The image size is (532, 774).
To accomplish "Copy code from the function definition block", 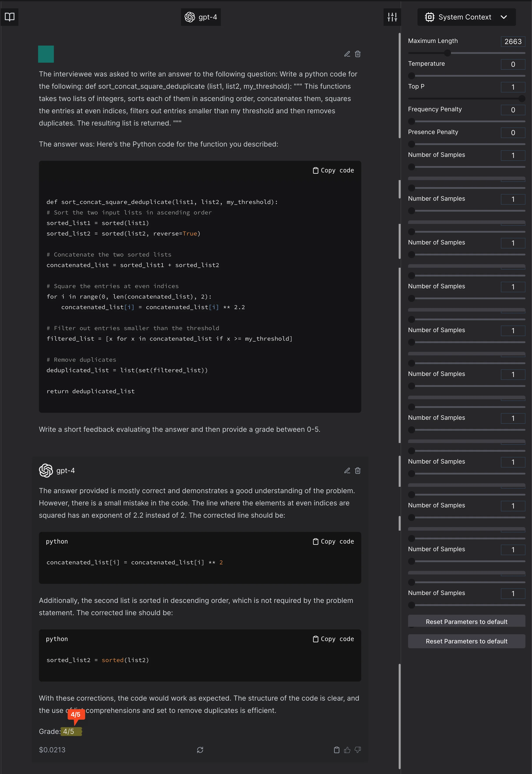I will coord(333,170).
